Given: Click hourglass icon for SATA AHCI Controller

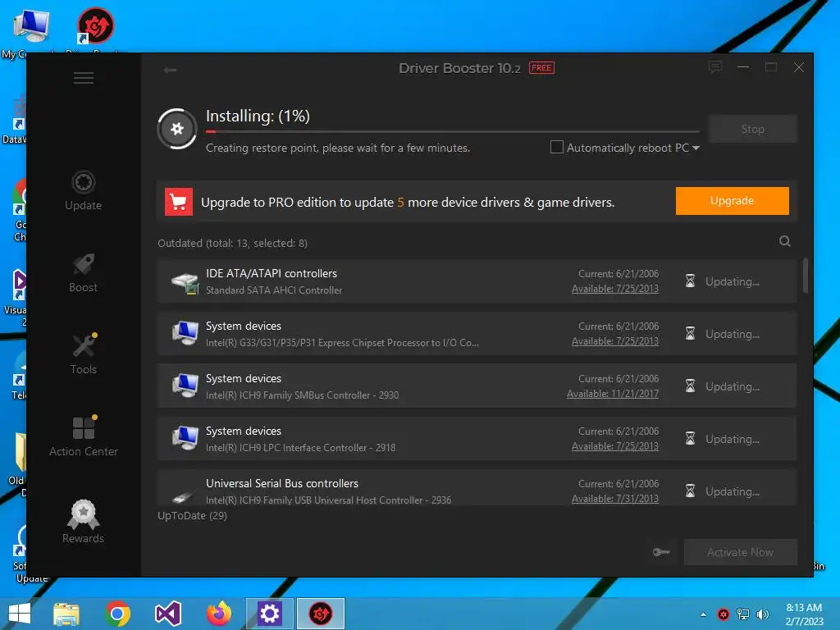Looking at the screenshot, I should tap(690, 281).
